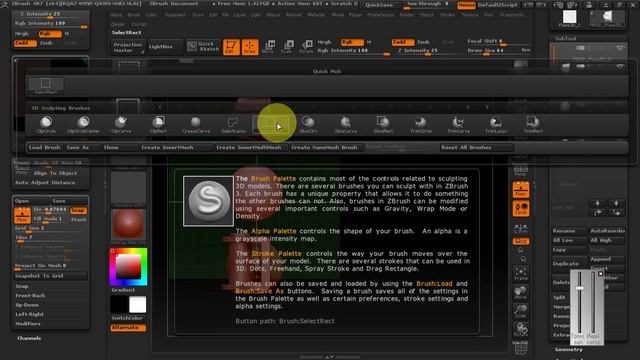Toggle Zsub in top shelf
Screen dimensions: 640x360
click(x=423, y=42)
